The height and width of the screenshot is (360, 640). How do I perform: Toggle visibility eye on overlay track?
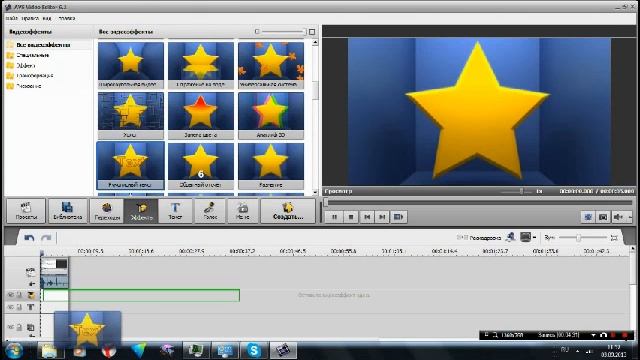click(11, 327)
